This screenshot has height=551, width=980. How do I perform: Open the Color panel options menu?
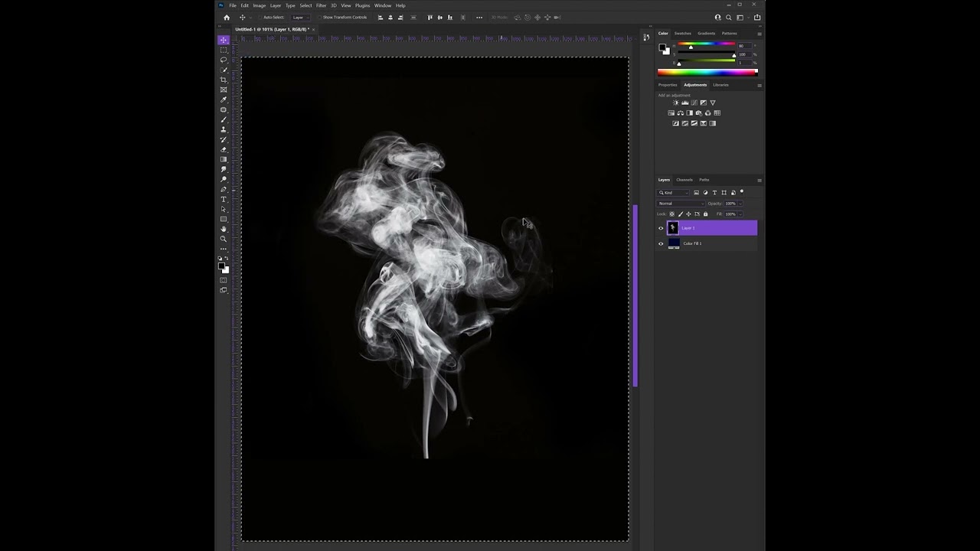tap(759, 34)
